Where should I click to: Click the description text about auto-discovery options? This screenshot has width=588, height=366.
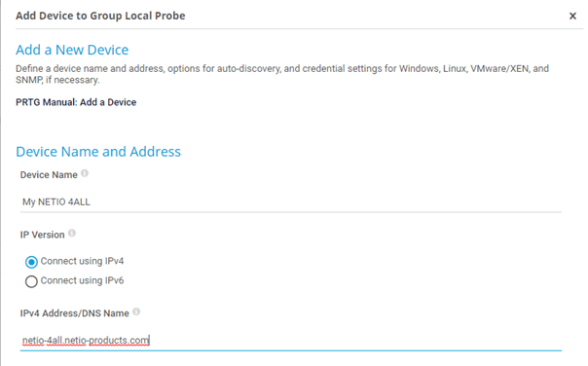pyautogui.click(x=282, y=74)
